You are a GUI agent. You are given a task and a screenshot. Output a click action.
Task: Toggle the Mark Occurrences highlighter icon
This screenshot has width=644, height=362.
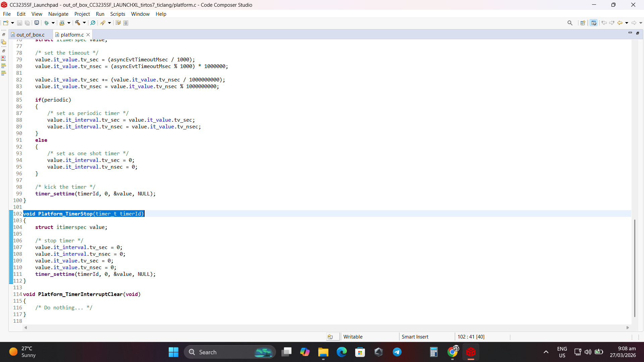click(103, 23)
